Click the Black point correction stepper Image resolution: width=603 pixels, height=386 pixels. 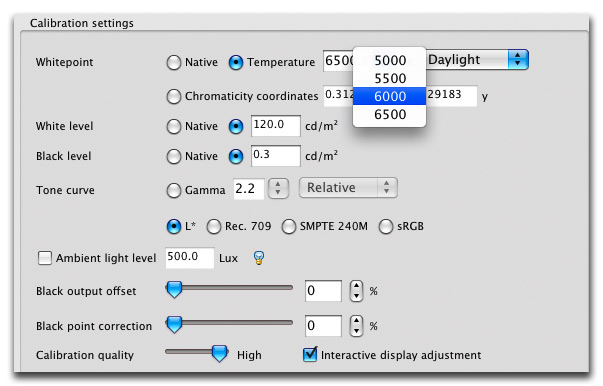(356, 326)
